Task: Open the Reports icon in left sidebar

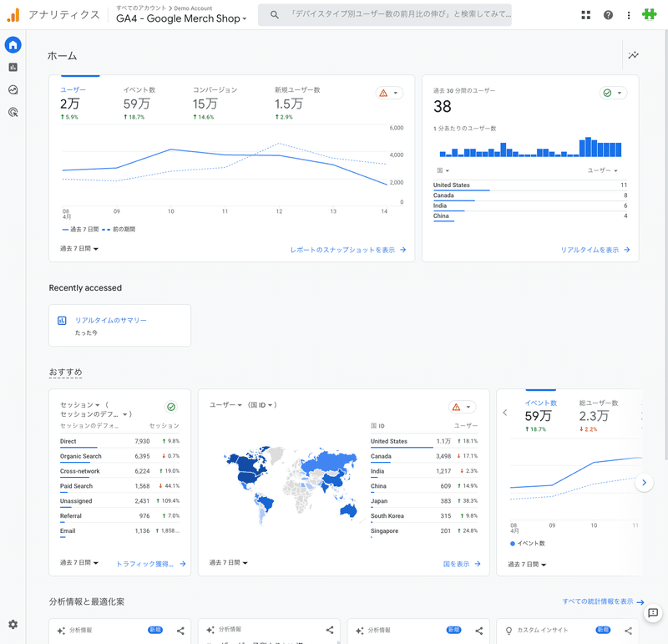Action: coord(13,68)
